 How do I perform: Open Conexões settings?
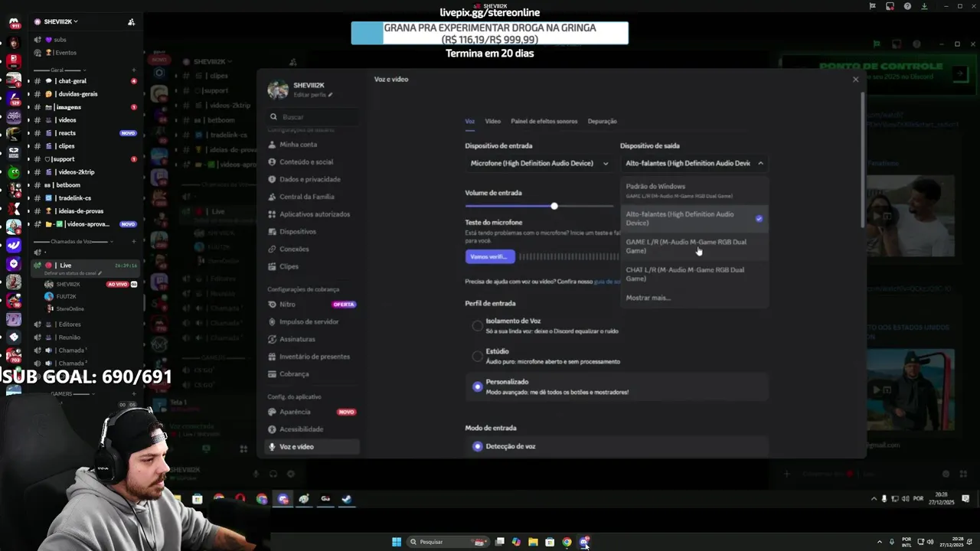coord(313,249)
